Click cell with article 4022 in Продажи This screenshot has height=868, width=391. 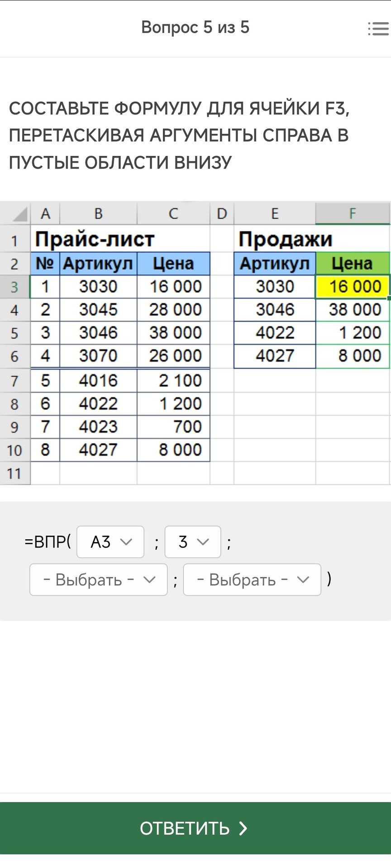click(x=275, y=333)
